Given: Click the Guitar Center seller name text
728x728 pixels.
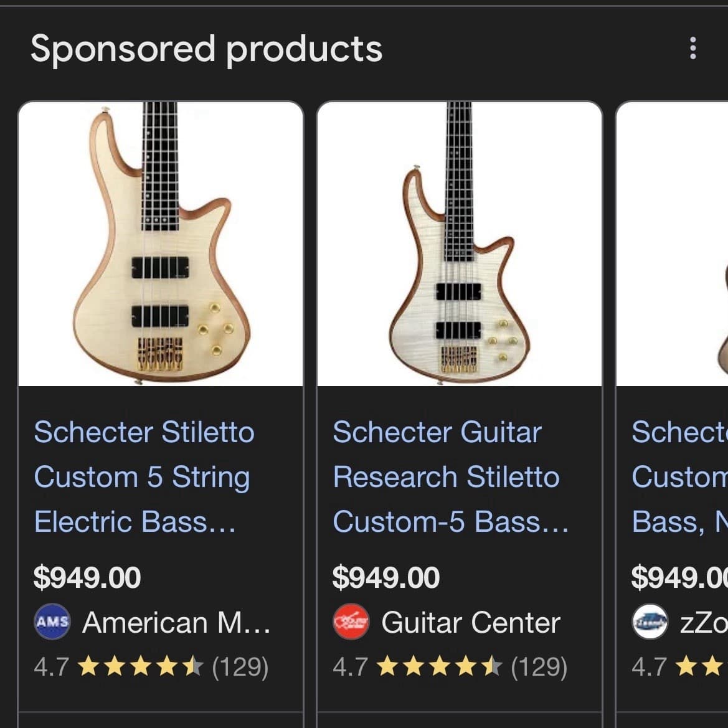Looking at the screenshot, I should coord(471,622).
